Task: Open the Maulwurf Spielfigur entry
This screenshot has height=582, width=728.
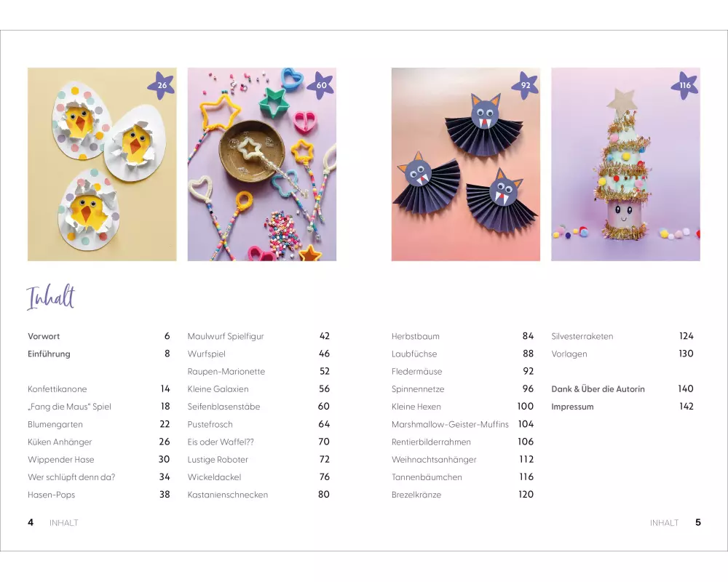Action: (258, 336)
